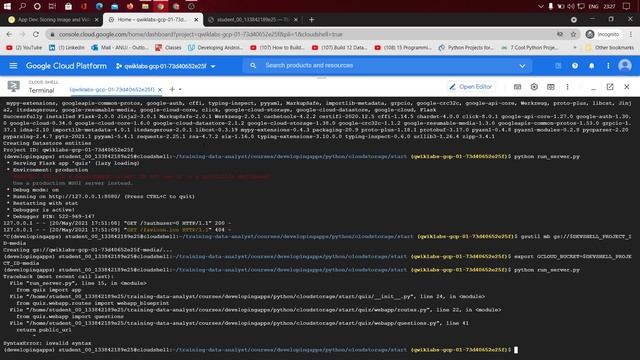Expand the bookmarks bar overflow chevron
Viewport: 640px width, 360px height.
tap(575, 48)
